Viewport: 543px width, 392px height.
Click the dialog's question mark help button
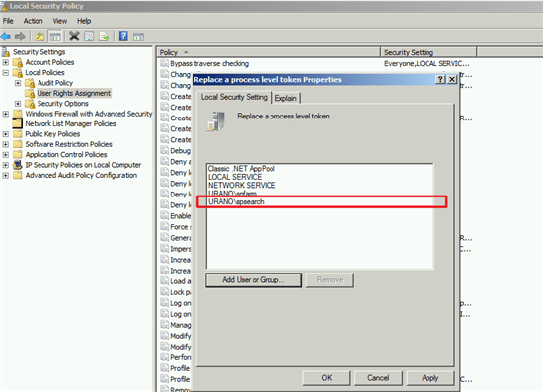(440, 80)
